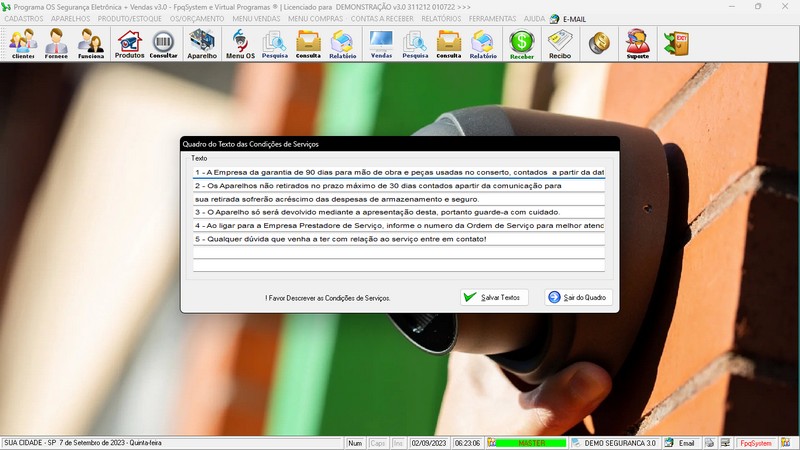Open the CONTAS A RECEBER menu
Image resolution: width=800 pixels, height=450 pixels.
pos(382,19)
